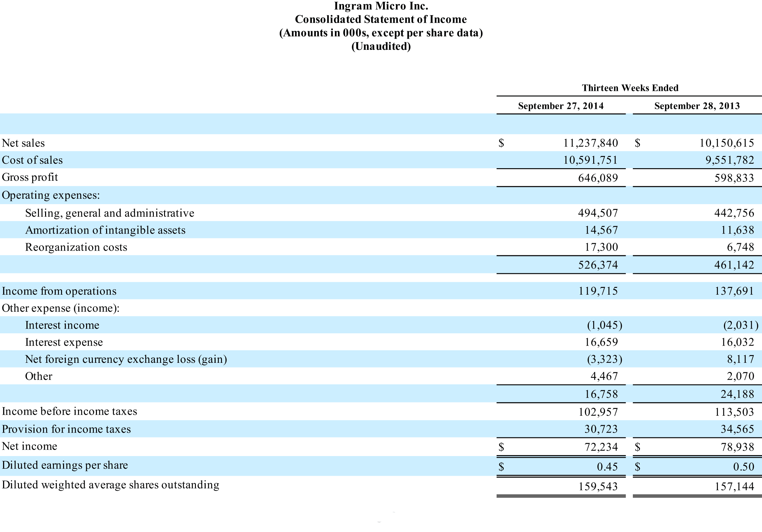Click diluted shares value 157,144
Viewport: 762px width, 532px height.
point(735,486)
